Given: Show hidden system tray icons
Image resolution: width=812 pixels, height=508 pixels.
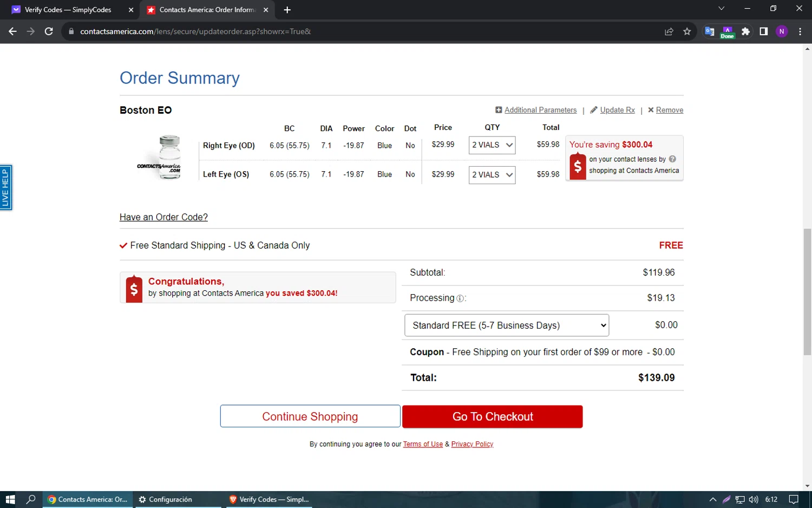Looking at the screenshot, I should click(x=712, y=499).
